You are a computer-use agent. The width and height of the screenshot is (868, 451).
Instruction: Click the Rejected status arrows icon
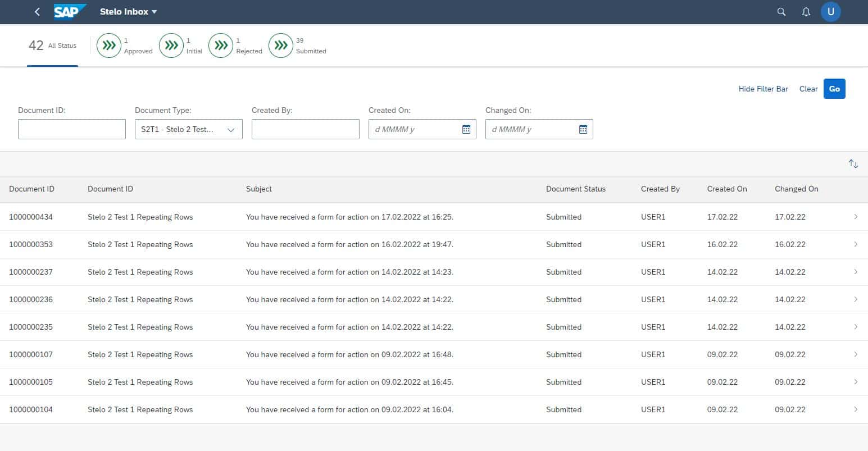221,45
